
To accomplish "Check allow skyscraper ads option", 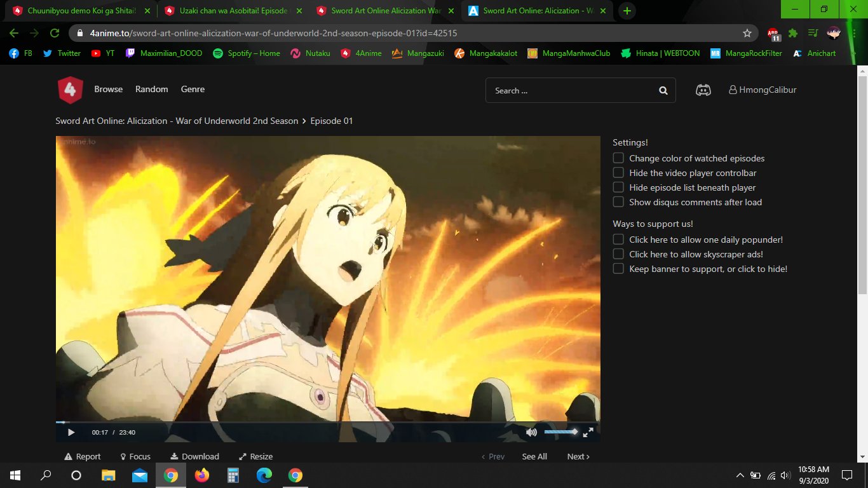I will pyautogui.click(x=618, y=254).
